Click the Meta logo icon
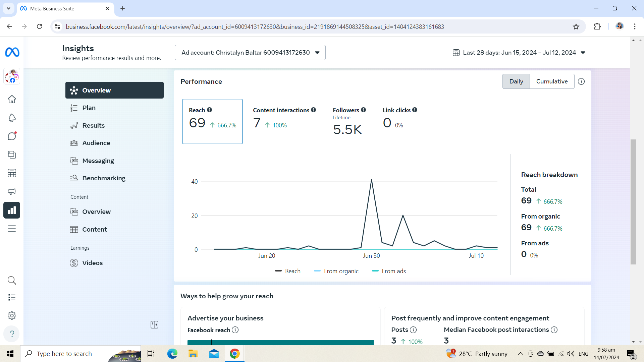This screenshot has height=362, width=644. [12, 52]
